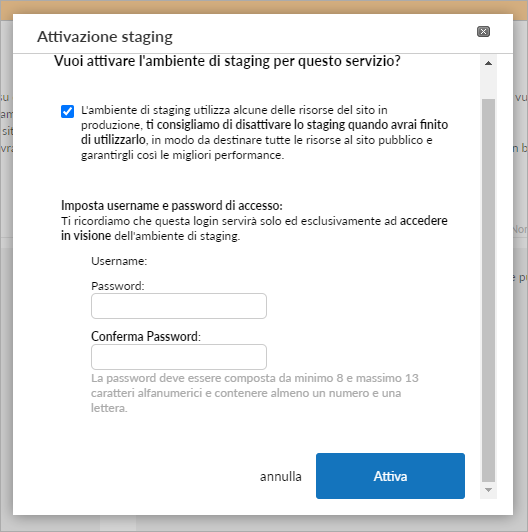Viewport: 528px width, 532px height.
Task: Click the password requirements hint text
Action: click(254, 393)
